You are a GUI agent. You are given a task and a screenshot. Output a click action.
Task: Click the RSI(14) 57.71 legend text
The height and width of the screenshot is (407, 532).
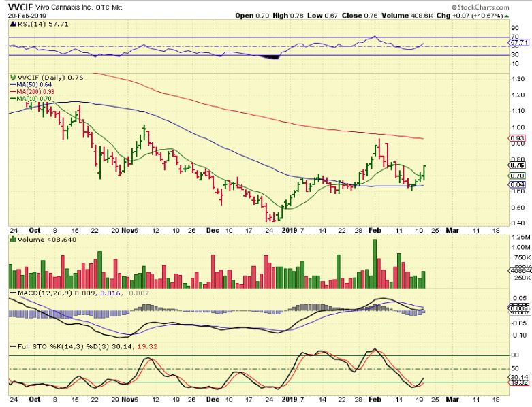(x=43, y=24)
